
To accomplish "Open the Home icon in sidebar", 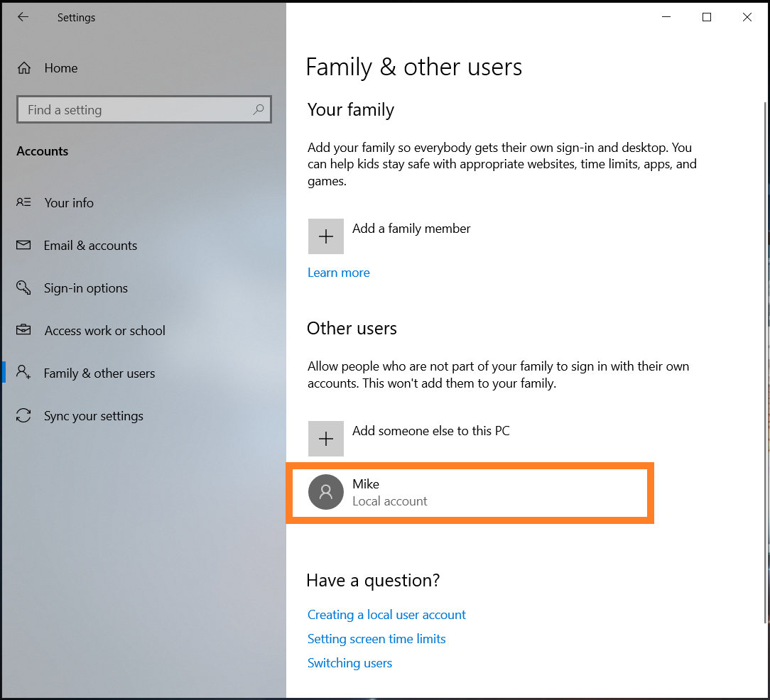I will (x=24, y=67).
